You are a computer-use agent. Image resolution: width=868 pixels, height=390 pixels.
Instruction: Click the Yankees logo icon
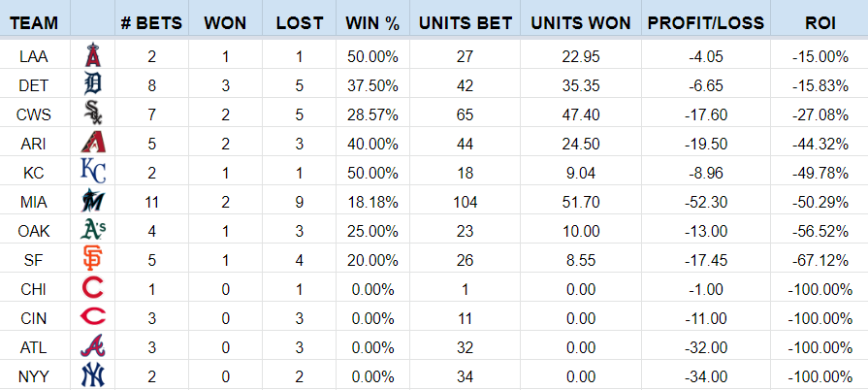click(93, 375)
